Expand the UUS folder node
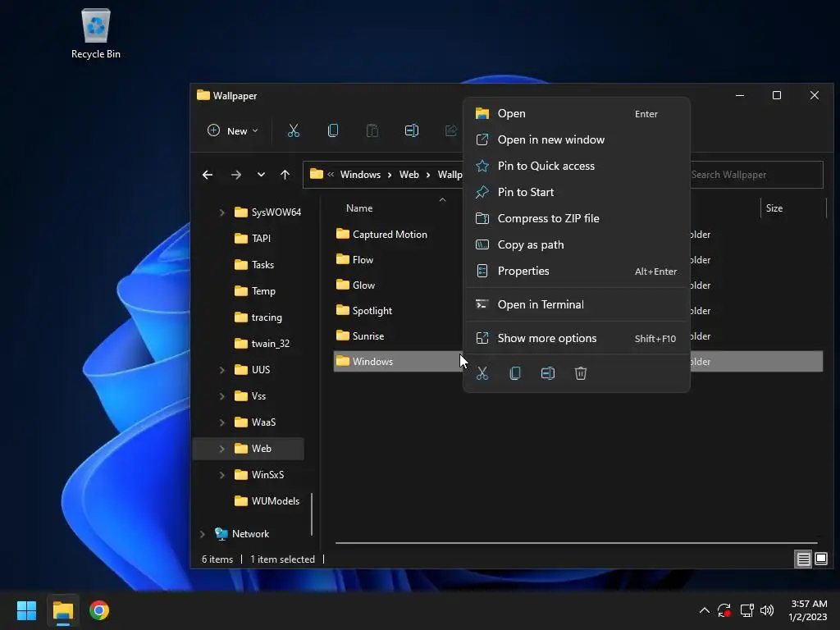Image resolution: width=840 pixels, height=630 pixels. click(221, 370)
